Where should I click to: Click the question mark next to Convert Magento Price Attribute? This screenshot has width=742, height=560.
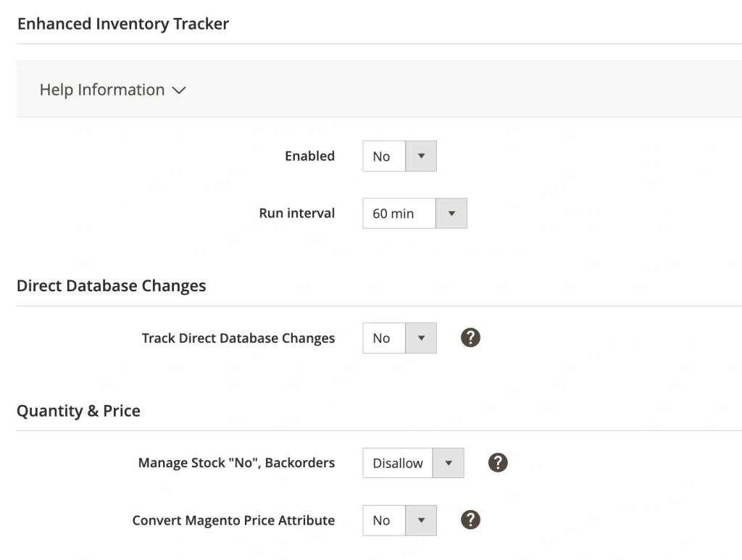(x=470, y=520)
